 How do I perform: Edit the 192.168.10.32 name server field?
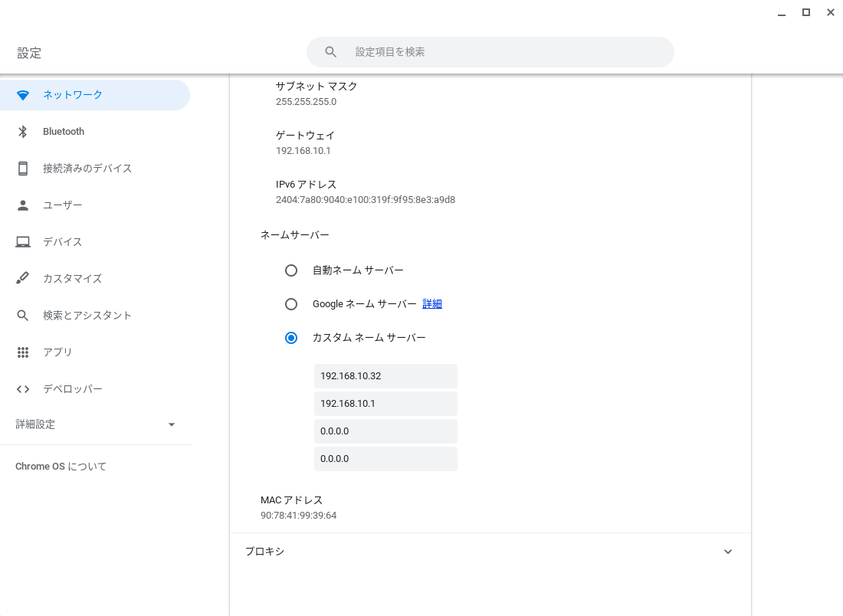(x=385, y=376)
